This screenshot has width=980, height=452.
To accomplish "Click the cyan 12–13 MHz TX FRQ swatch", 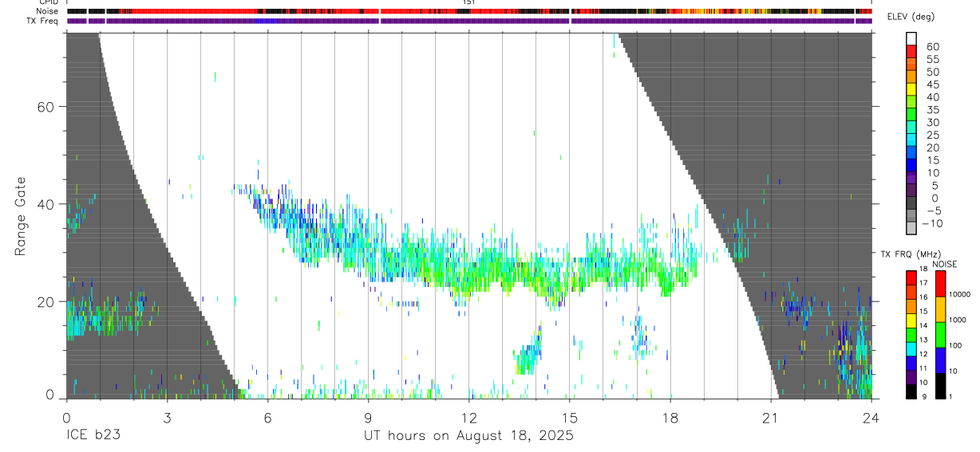I will (x=911, y=348).
